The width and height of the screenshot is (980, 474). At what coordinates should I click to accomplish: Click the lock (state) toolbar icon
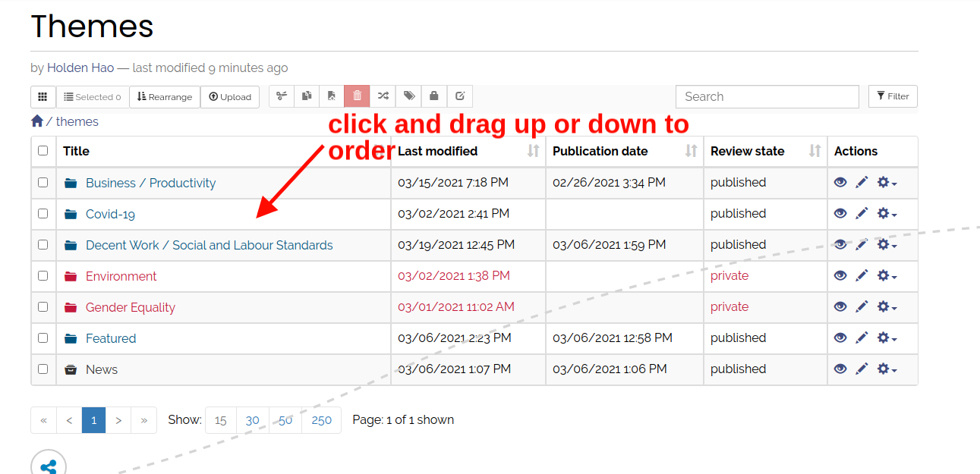click(434, 96)
